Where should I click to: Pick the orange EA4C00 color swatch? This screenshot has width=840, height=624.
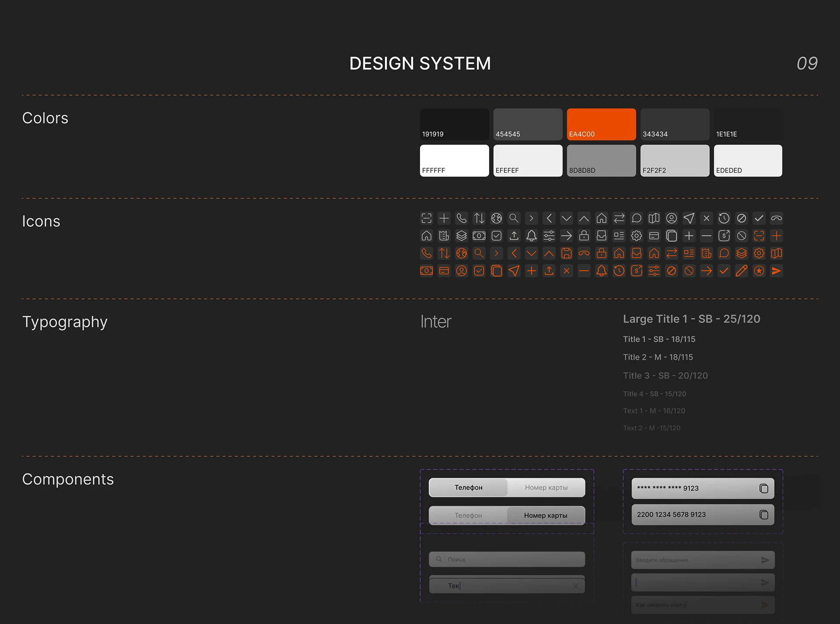click(601, 124)
